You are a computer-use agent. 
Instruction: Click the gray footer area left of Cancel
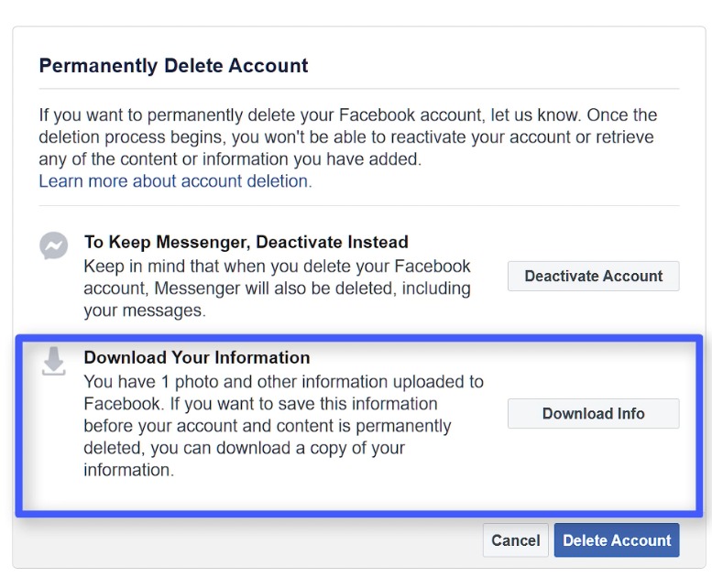coord(247,542)
